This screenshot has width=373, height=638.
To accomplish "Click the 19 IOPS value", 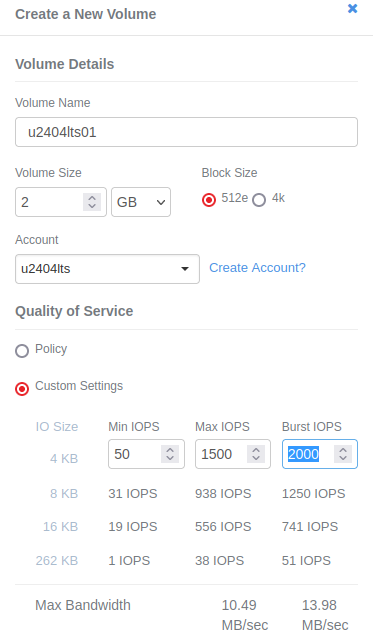I will coord(133,527).
